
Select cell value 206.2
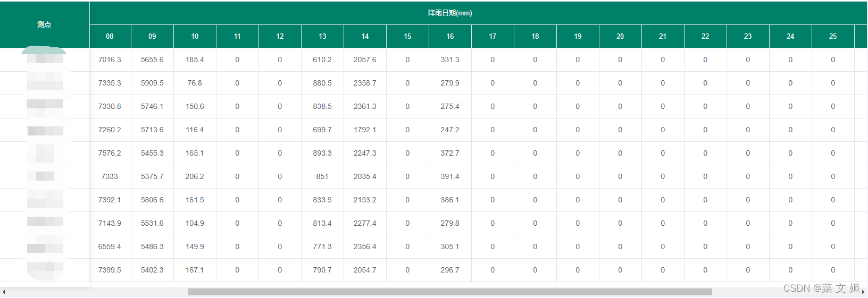(x=195, y=176)
